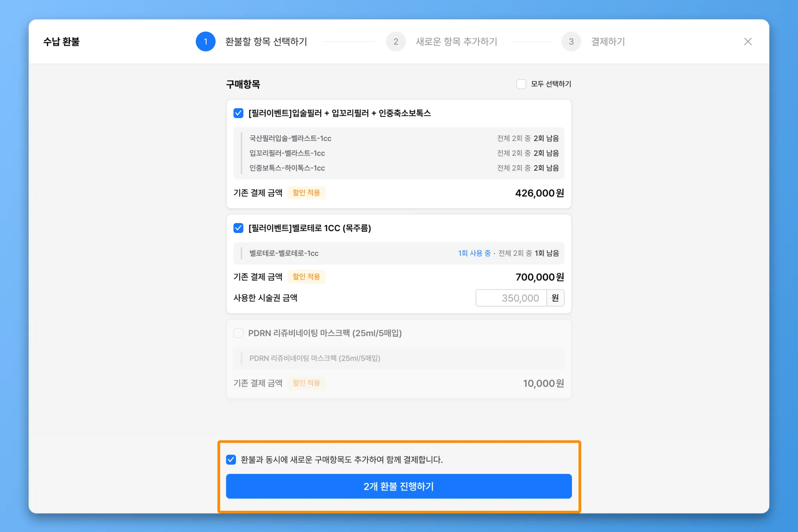Screen dimensions: 798x532
Task: Uncheck 입술필러 + 입꼬리필러 + 인중축소보톡스 item
Action: tap(238, 113)
